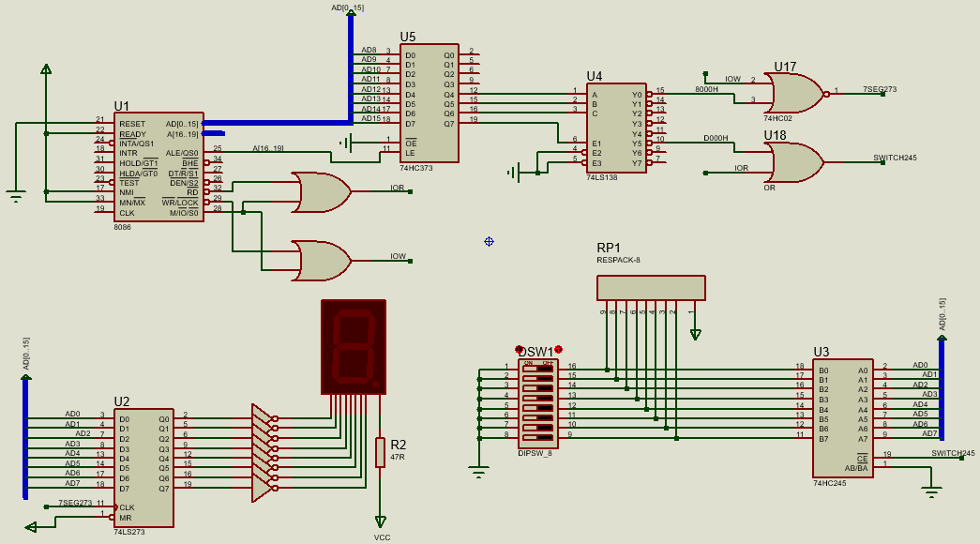Select the U5 74HC373 latch chip
980x544 pixels.
pyautogui.click(x=430, y=103)
